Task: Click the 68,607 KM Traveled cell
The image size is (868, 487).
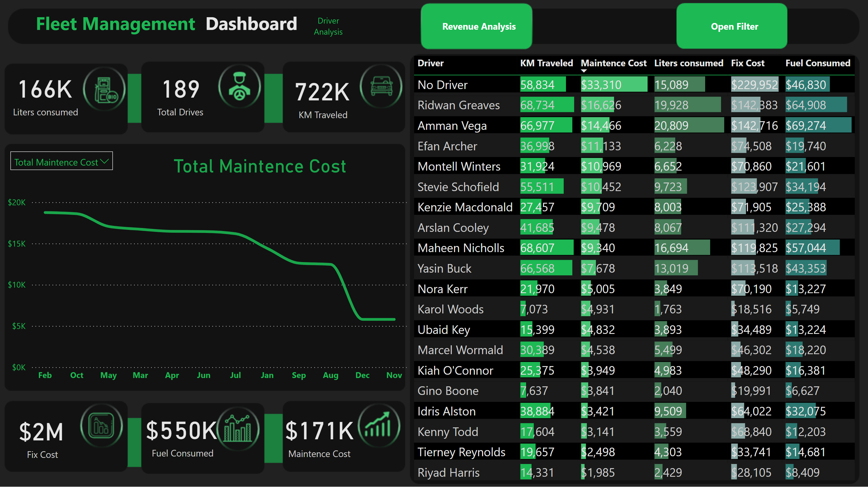Action: [547, 248]
